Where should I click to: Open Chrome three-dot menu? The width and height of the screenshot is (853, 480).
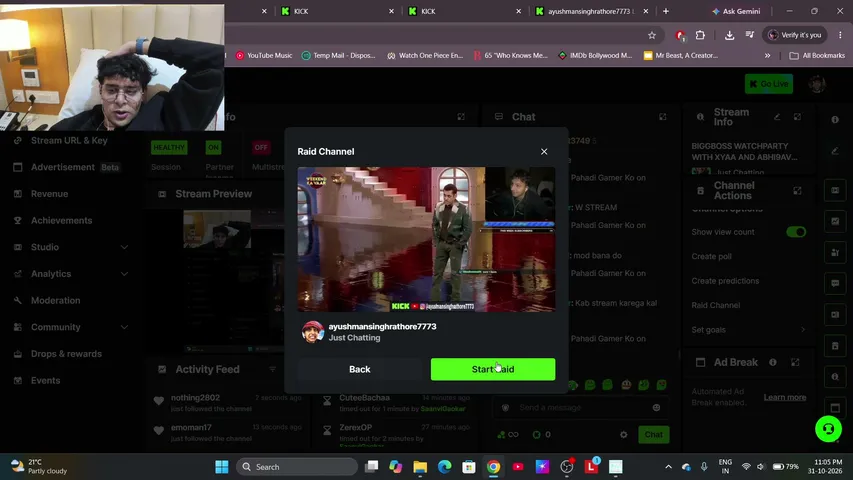pyautogui.click(x=840, y=35)
